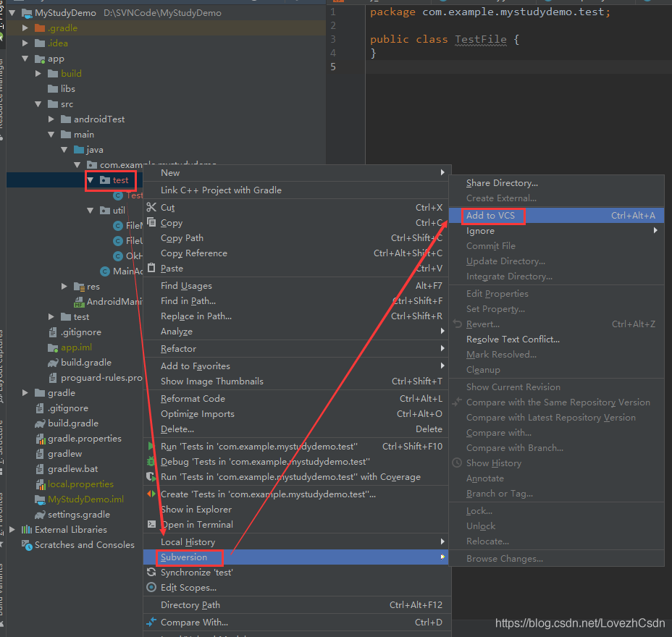Click the FileN class icon under util
This screenshot has width=672, height=637.
(x=118, y=225)
